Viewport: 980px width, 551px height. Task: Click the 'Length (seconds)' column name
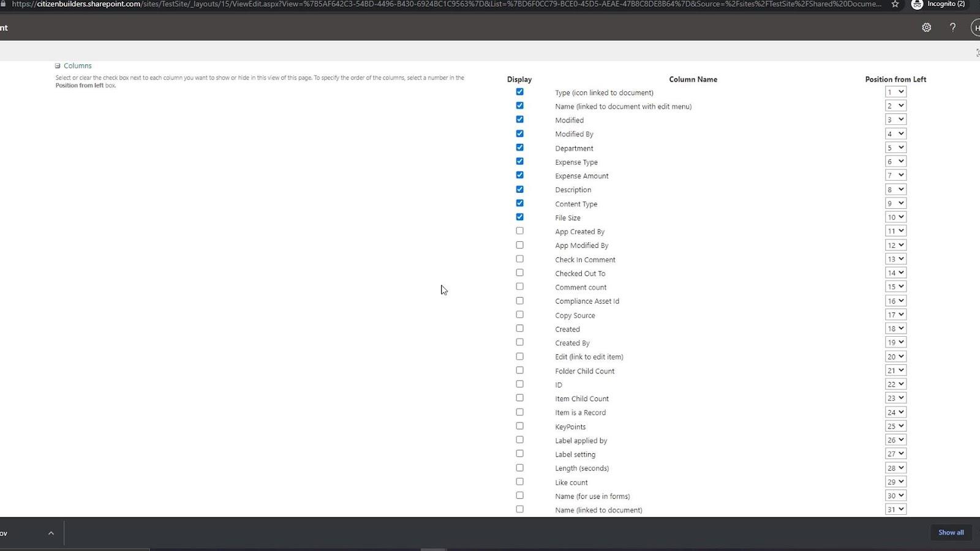click(582, 468)
